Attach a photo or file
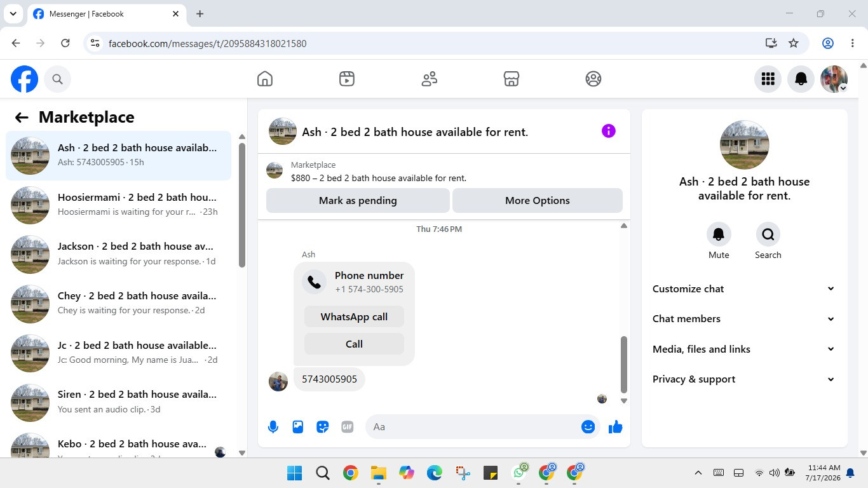 pyautogui.click(x=298, y=427)
